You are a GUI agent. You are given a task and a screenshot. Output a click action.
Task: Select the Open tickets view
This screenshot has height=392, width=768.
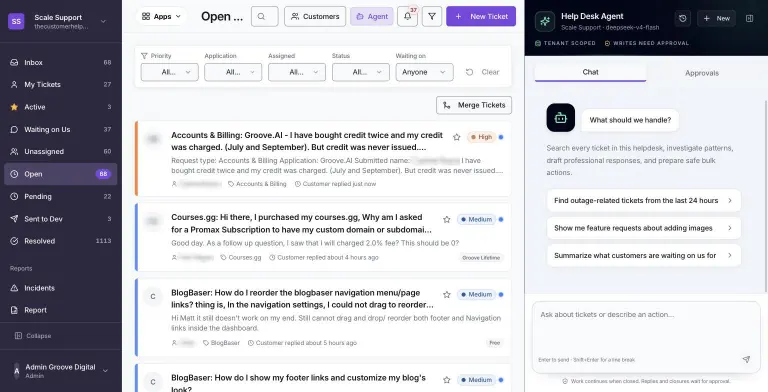(x=61, y=174)
